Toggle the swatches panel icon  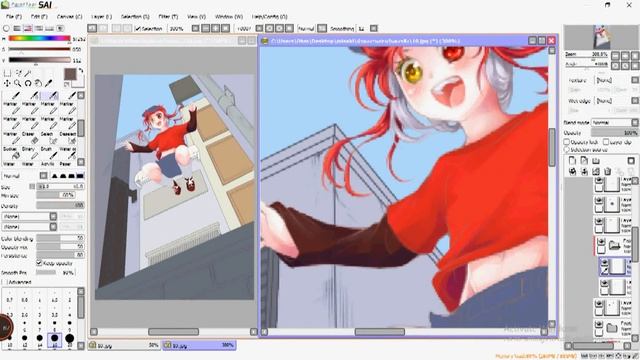tap(49, 29)
